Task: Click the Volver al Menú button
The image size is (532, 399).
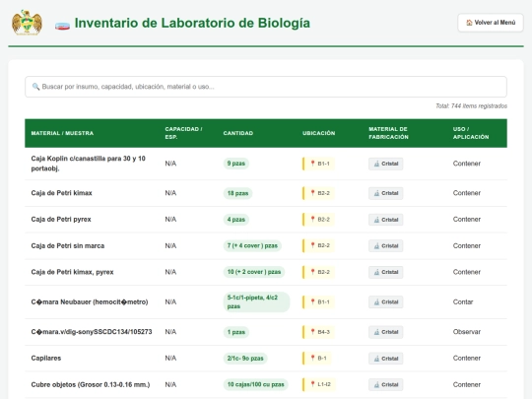Action: [491, 23]
